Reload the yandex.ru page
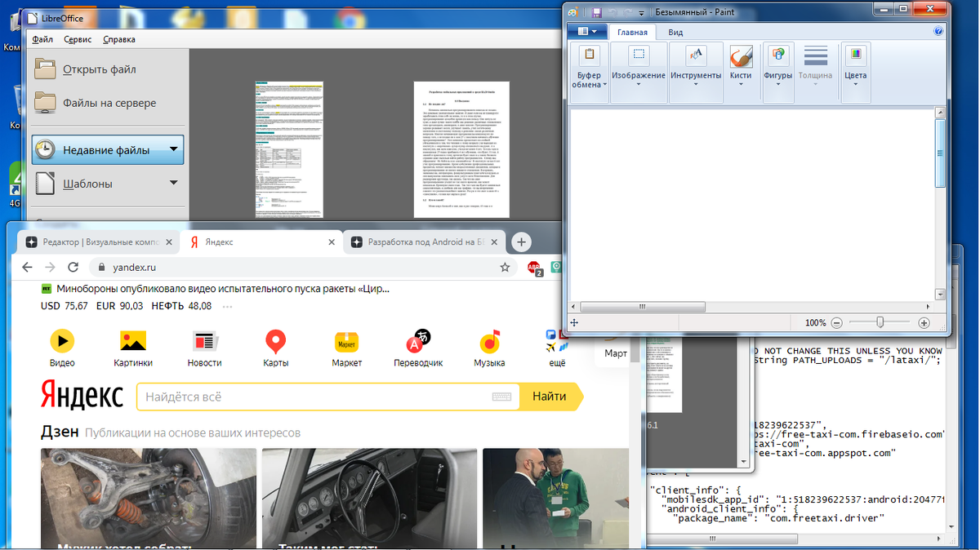The height and width of the screenshot is (550, 980). (x=73, y=267)
